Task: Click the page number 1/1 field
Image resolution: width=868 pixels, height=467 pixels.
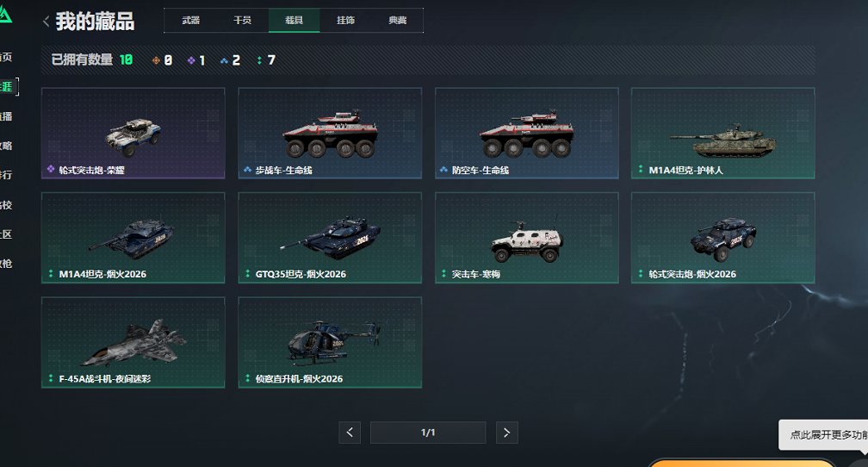Action: coord(428,433)
